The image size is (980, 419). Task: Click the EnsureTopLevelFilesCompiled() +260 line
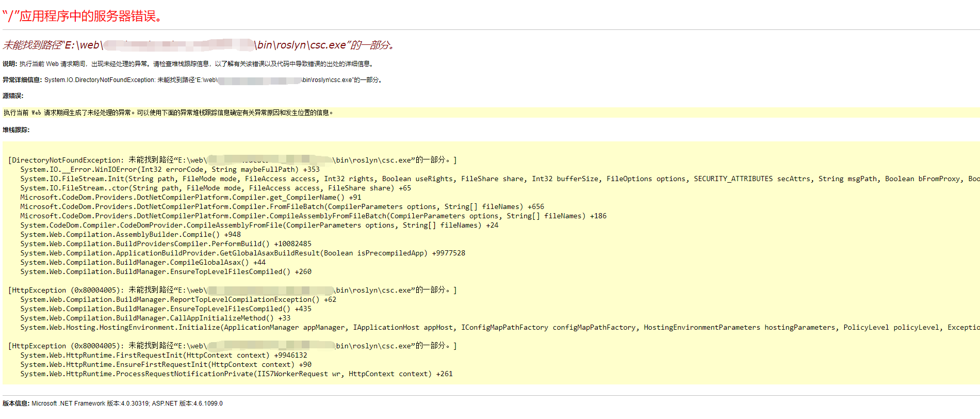pos(166,271)
